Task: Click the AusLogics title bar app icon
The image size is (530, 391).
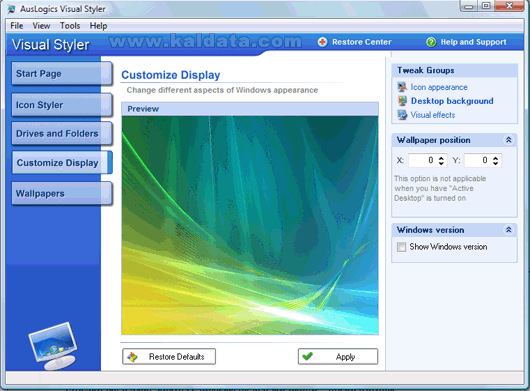Action: [x=11, y=9]
